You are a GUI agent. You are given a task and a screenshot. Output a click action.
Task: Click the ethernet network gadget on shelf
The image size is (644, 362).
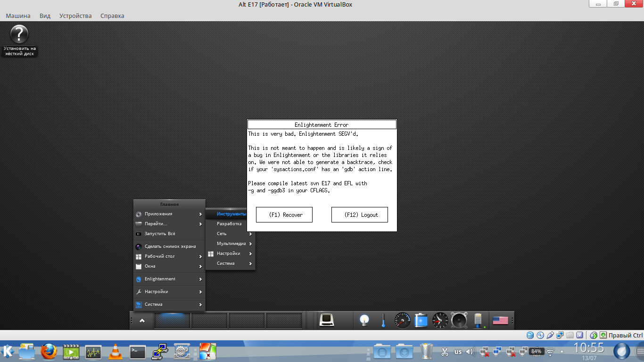478,321
